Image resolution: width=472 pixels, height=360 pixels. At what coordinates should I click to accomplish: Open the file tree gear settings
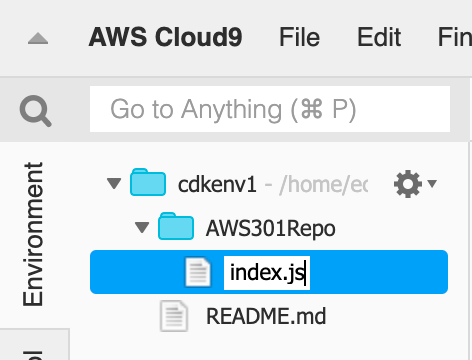(408, 184)
